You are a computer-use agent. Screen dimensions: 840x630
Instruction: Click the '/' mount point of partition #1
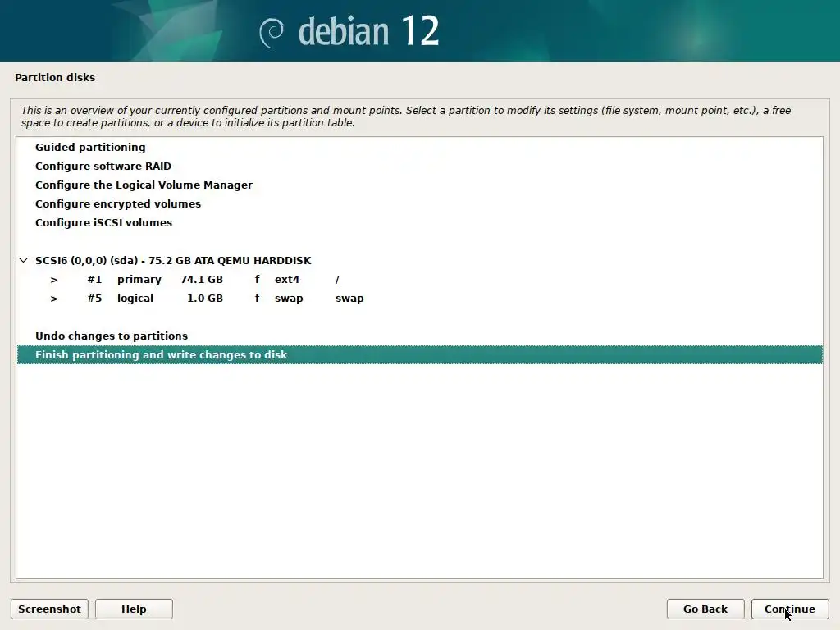pos(337,279)
